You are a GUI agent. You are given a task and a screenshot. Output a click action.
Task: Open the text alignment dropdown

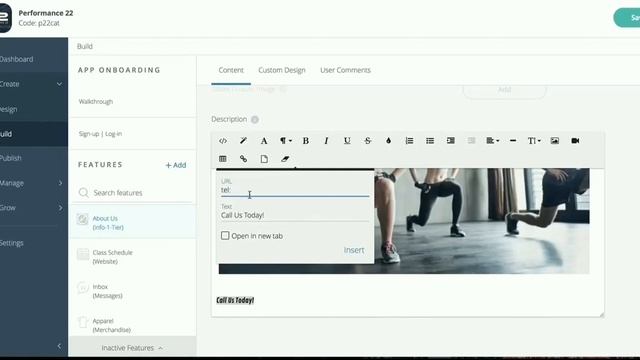click(493, 141)
